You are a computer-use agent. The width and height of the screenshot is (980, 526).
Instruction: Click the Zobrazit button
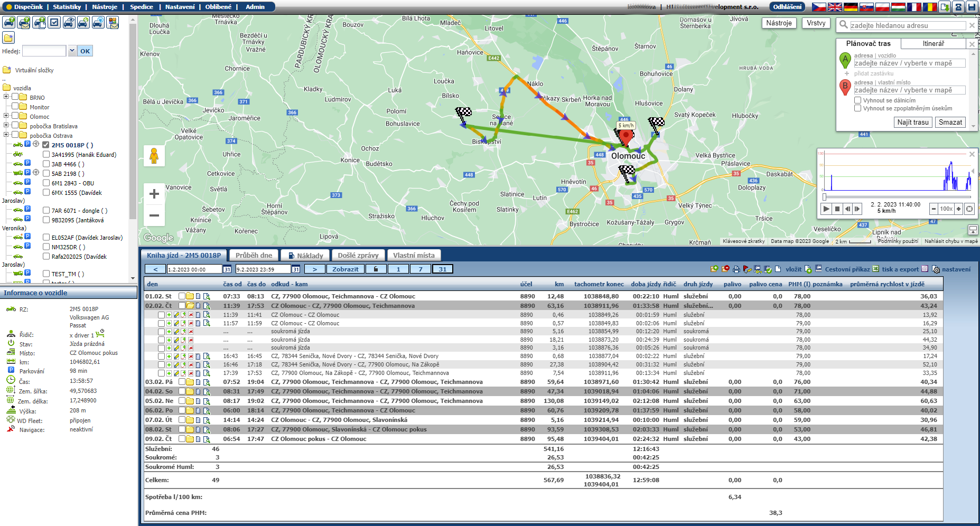pos(345,269)
